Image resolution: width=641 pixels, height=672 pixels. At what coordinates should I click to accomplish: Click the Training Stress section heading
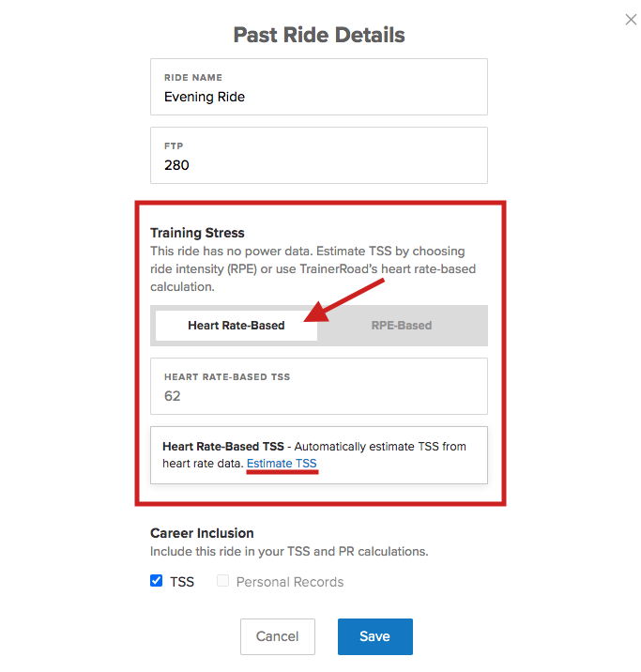[197, 233]
